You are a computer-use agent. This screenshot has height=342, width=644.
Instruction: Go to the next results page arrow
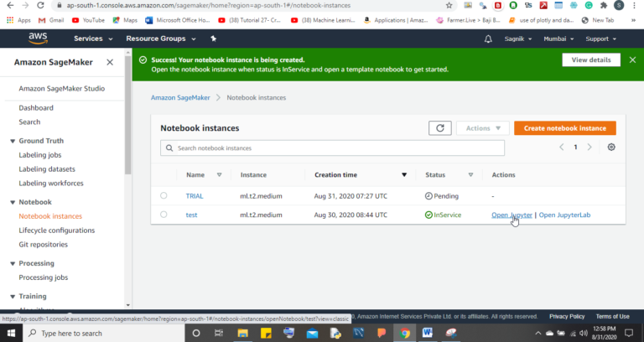589,147
